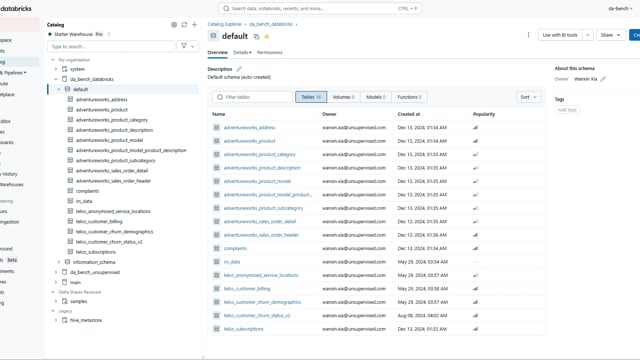Open the adventureworks_product table link
Image resolution: width=640 pixels, height=360 pixels.
tap(249, 141)
